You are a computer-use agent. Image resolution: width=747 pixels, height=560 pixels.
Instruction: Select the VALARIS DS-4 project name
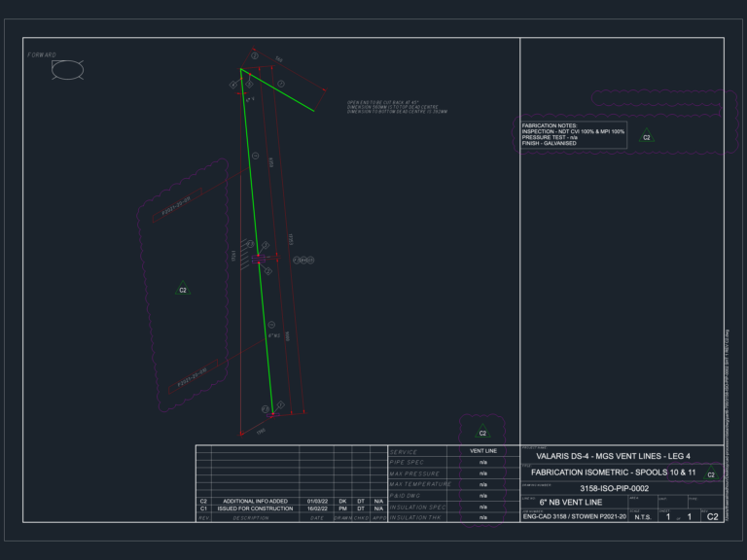pyautogui.click(x=613, y=456)
